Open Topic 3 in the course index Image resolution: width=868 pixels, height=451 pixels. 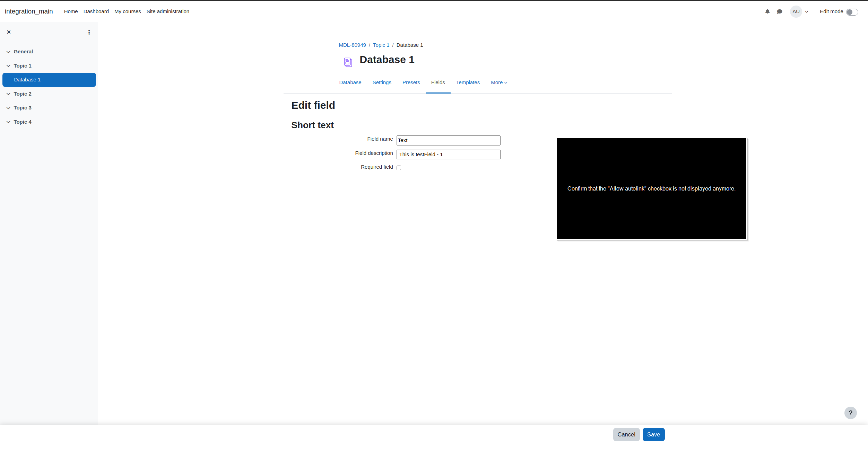[x=23, y=108]
